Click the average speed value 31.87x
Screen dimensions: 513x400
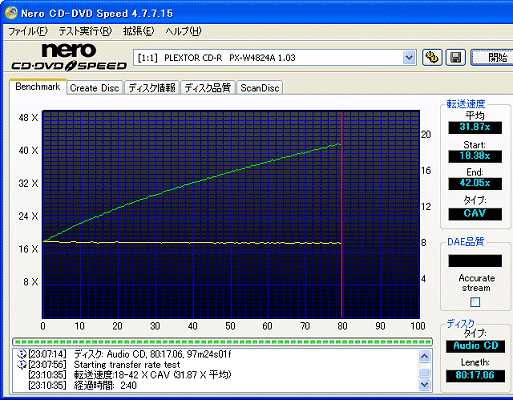click(x=475, y=127)
